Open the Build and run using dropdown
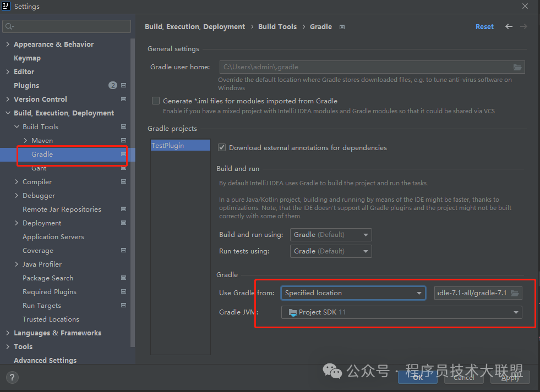Screen dimensions: 540x392 tap(331, 235)
